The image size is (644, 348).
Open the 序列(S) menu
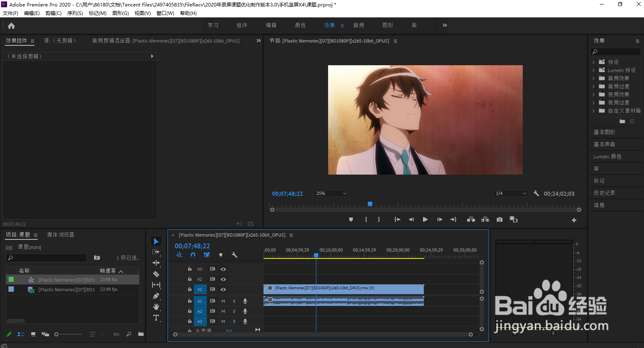coord(75,13)
